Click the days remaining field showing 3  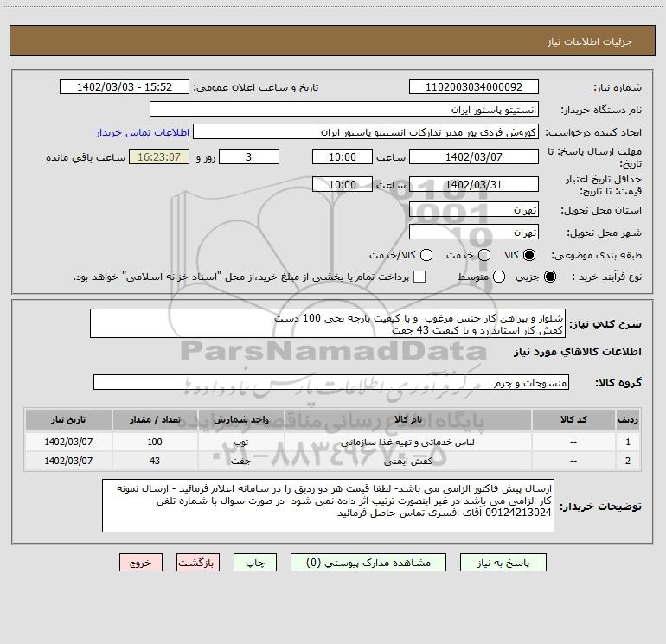(x=249, y=156)
